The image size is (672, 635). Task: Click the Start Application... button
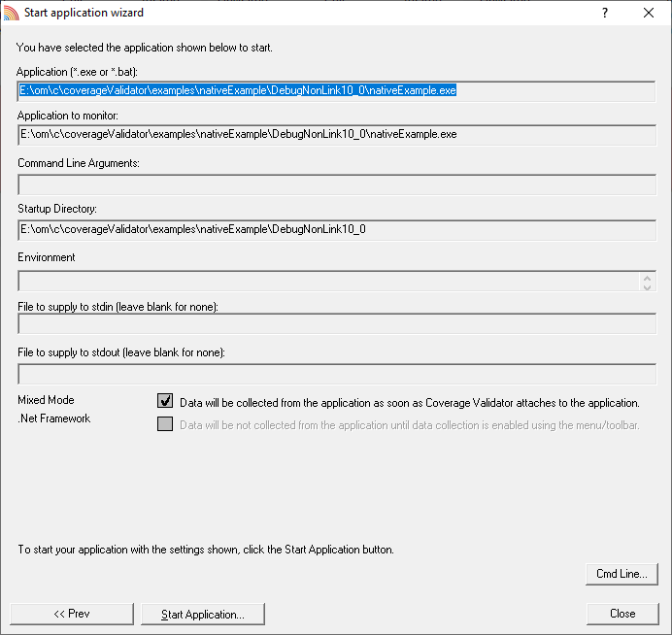coord(203,614)
